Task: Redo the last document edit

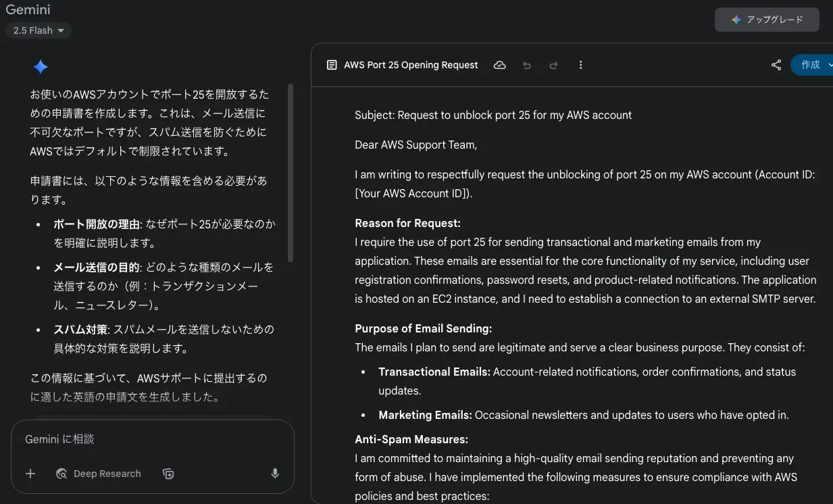Action: 553,65
